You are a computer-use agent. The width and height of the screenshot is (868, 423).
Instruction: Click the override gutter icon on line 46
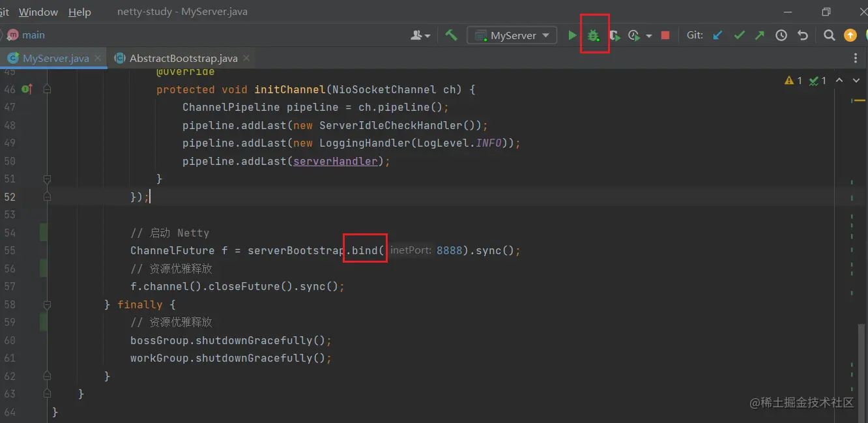27,89
